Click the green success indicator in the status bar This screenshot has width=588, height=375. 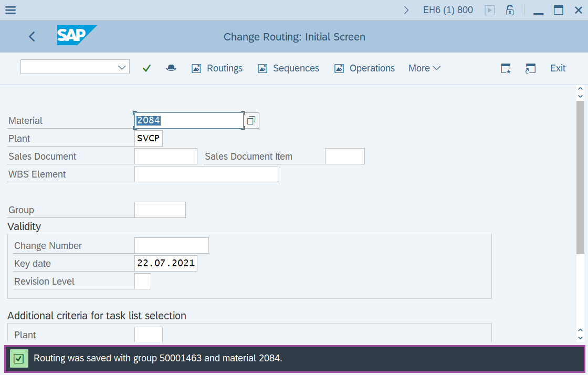(x=19, y=358)
